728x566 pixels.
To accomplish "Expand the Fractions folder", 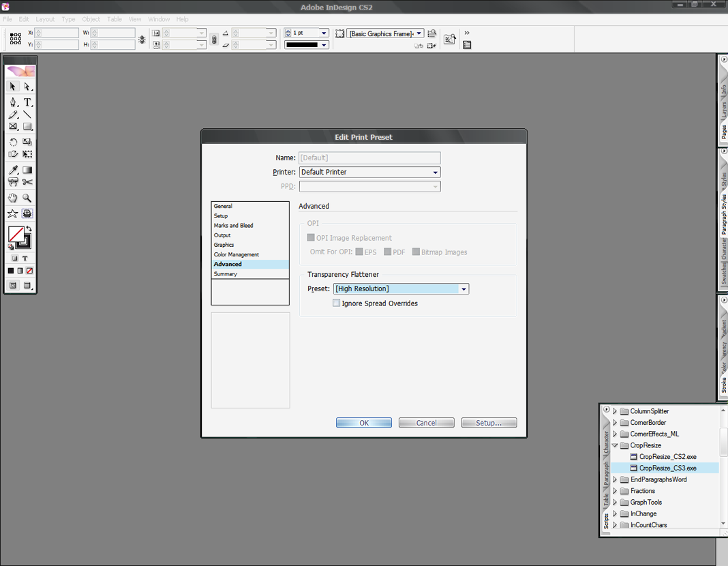I will (x=615, y=491).
